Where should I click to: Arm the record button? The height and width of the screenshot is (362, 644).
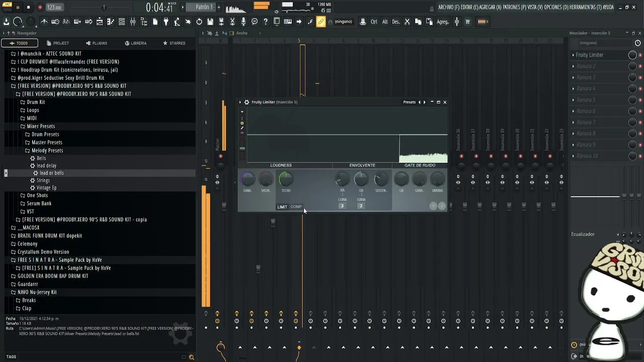click(x=40, y=8)
